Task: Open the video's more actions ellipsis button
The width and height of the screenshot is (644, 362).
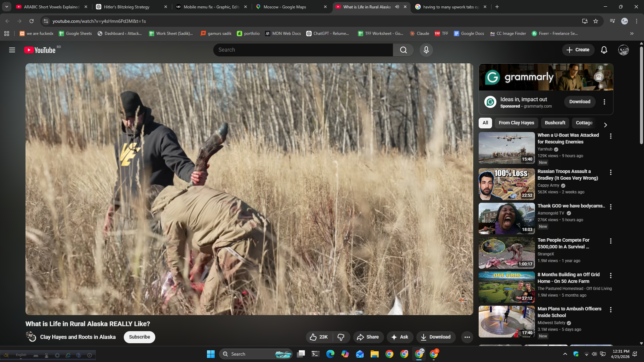Action: (467, 337)
